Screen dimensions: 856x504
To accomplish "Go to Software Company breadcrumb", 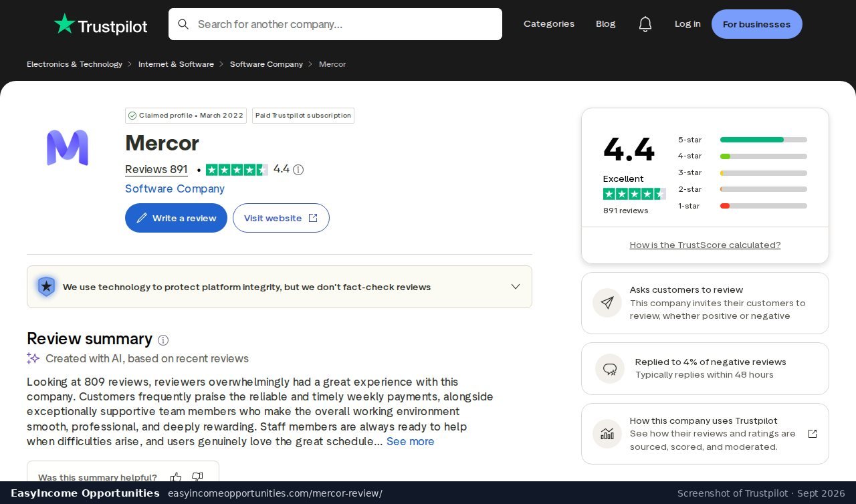I will [x=266, y=64].
